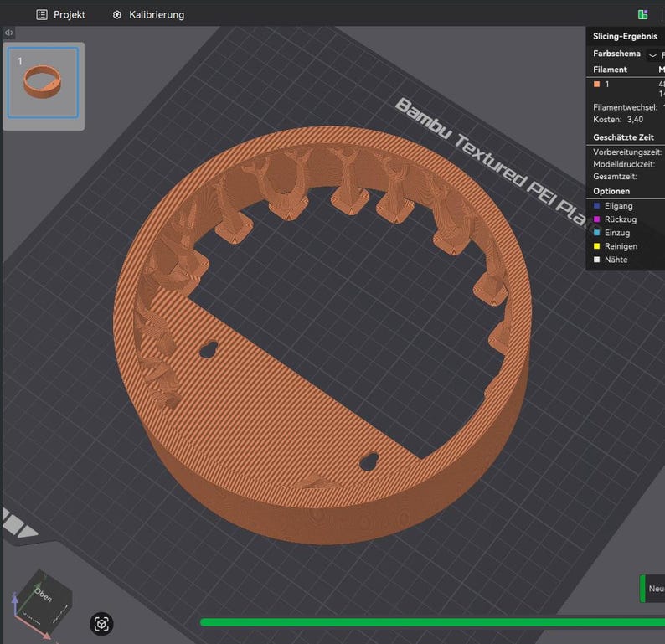
Task: Click the green vertical layer slider handle
Action: click(642, 589)
